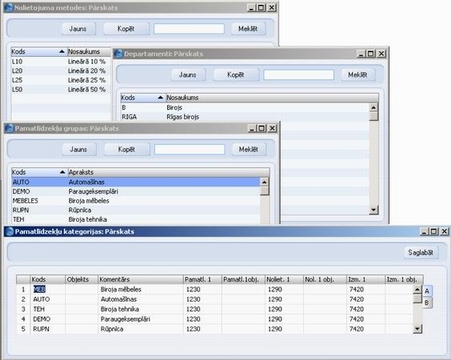451x360 pixels.
Task: Select group row AUTO Automašīnas
Action: (x=136, y=182)
